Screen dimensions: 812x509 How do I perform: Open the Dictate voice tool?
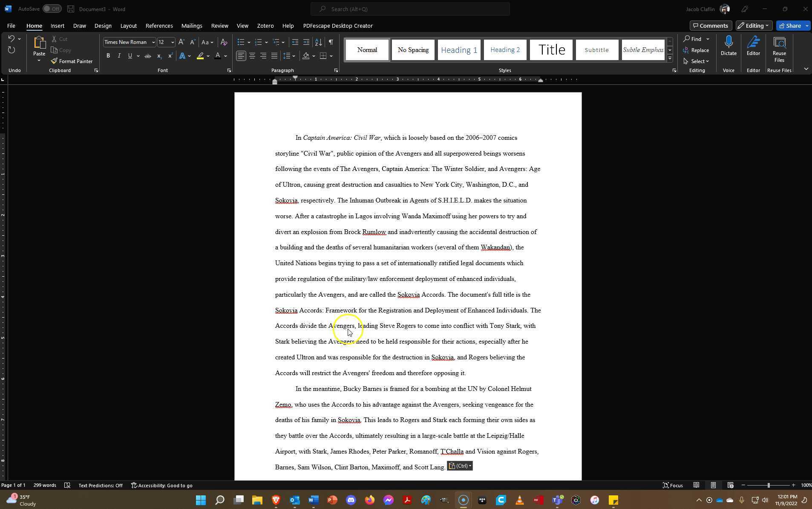(728, 47)
